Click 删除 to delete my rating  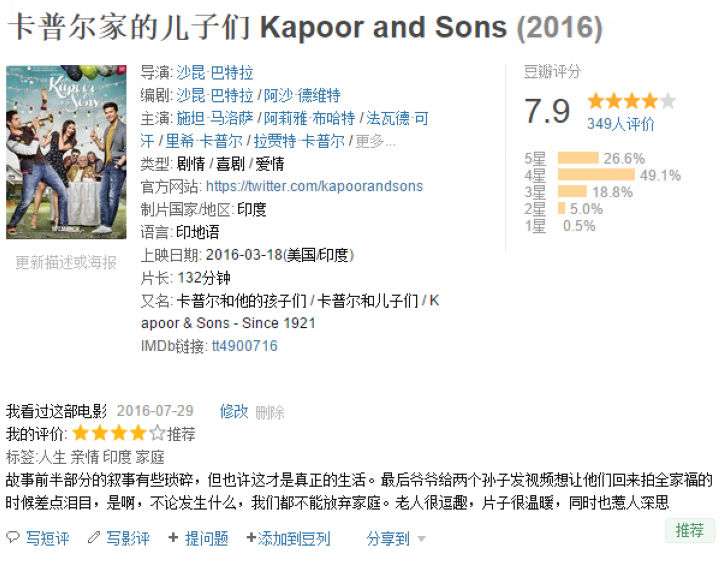(270, 412)
